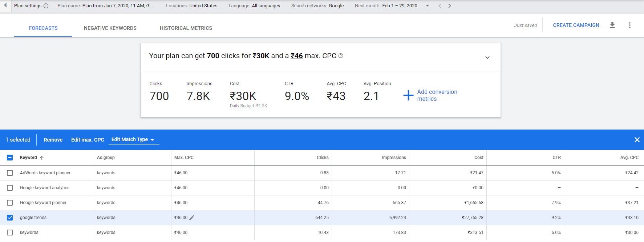Download the plan forecast
The height and width of the screenshot is (242, 644).
coord(612,25)
